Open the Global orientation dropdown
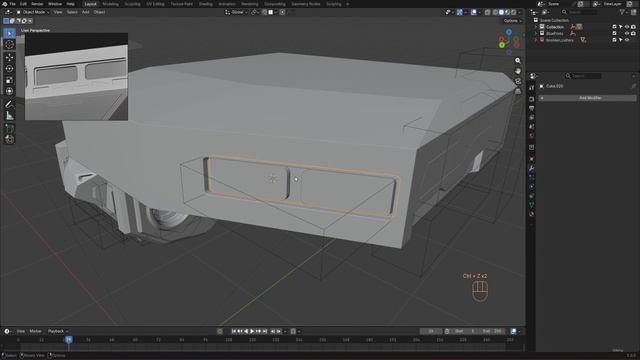This screenshot has height=360, width=640. [236, 12]
